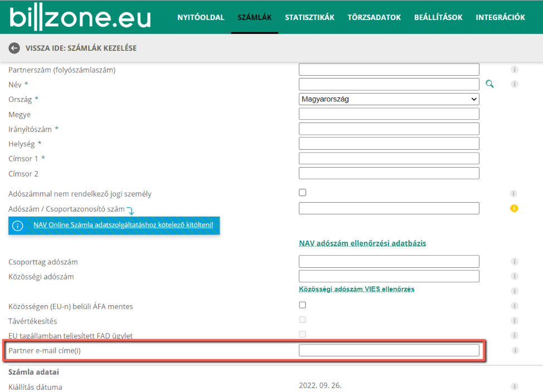Click inside the Partner e-mail címe(i) field

389,350
